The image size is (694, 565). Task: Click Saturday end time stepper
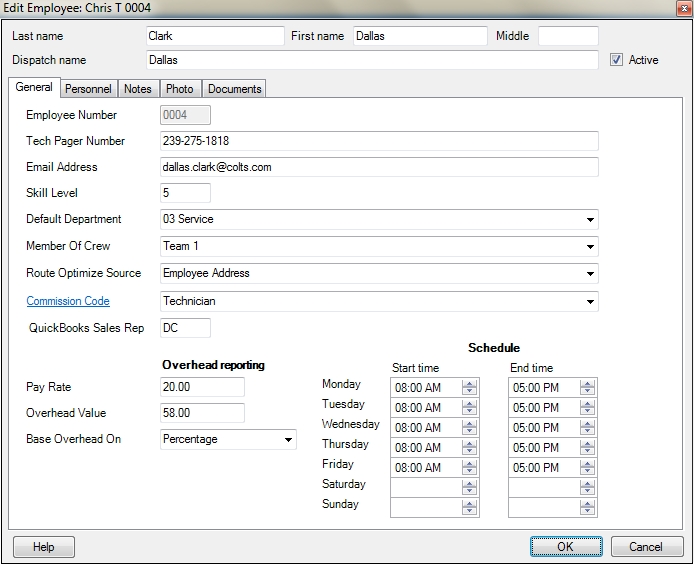(587, 488)
